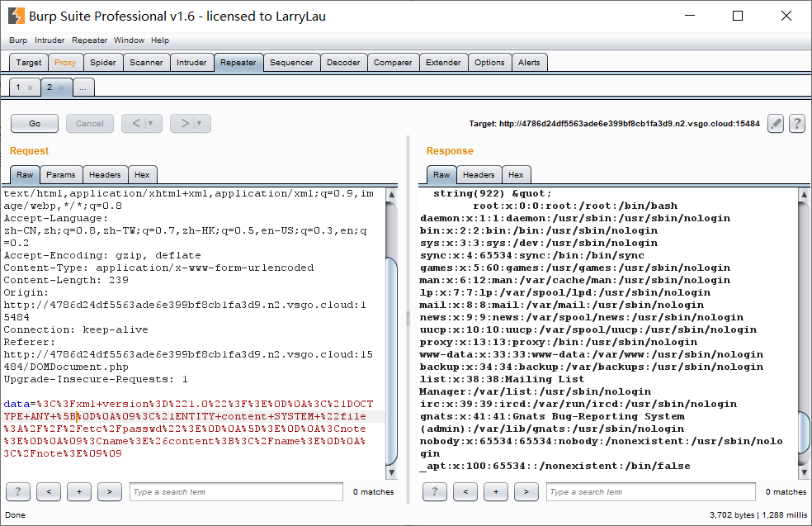Close Repeater tab 2
Image resolution: width=812 pixels, height=526 pixels.
pos(62,88)
